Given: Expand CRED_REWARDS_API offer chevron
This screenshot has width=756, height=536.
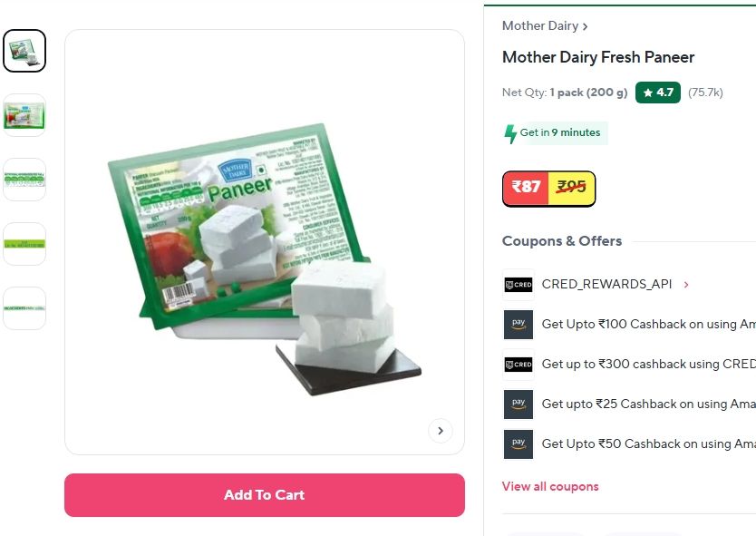Looking at the screenshot, I should tap(686, 285).
